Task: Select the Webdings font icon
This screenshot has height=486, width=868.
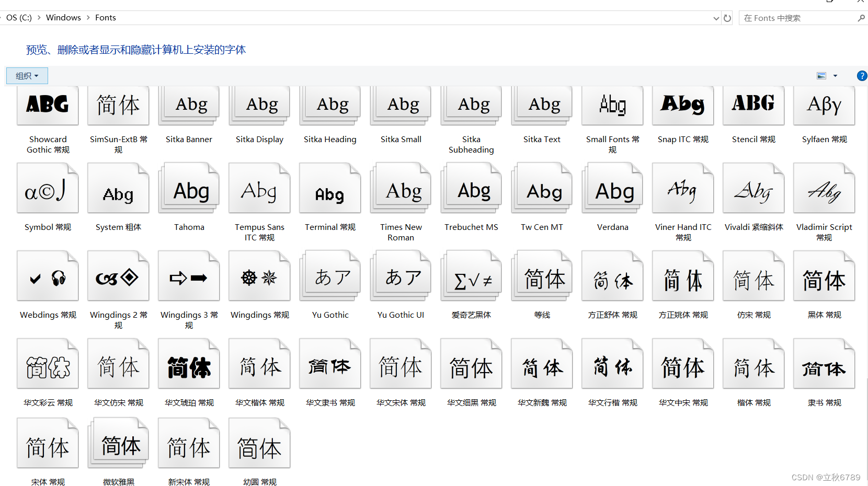Action: tap(48, 276)
